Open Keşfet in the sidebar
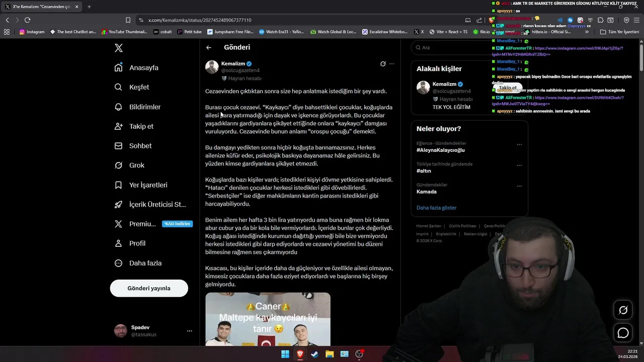Viewport: 644px width, 362px height. point(132,87)
